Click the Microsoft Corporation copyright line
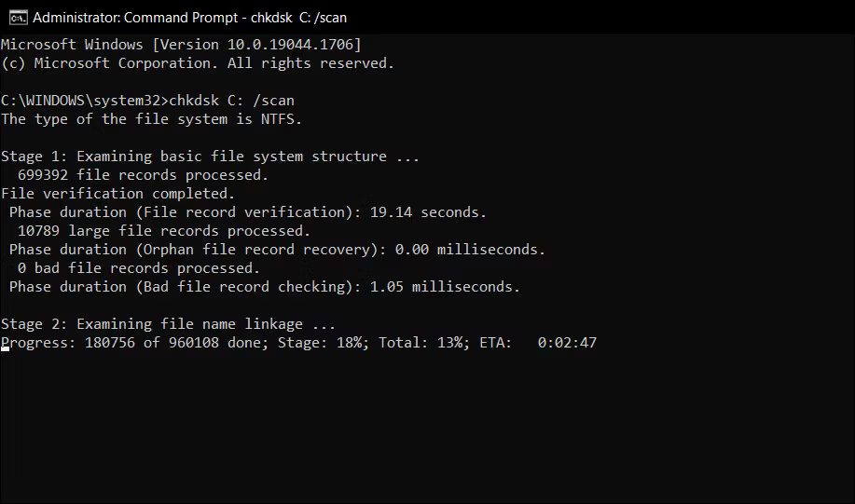This screenshot has height=504, width=855. point(198,63)
